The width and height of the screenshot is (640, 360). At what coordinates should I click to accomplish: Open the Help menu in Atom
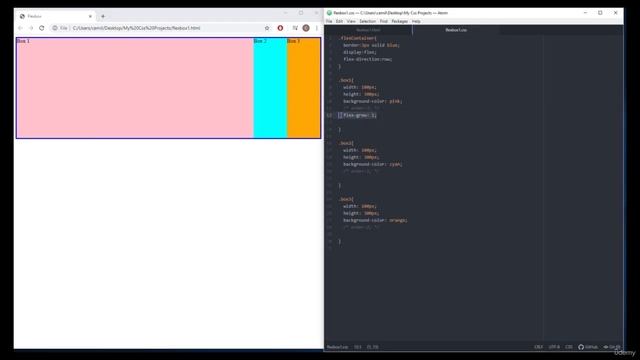(x=416, y=21)
